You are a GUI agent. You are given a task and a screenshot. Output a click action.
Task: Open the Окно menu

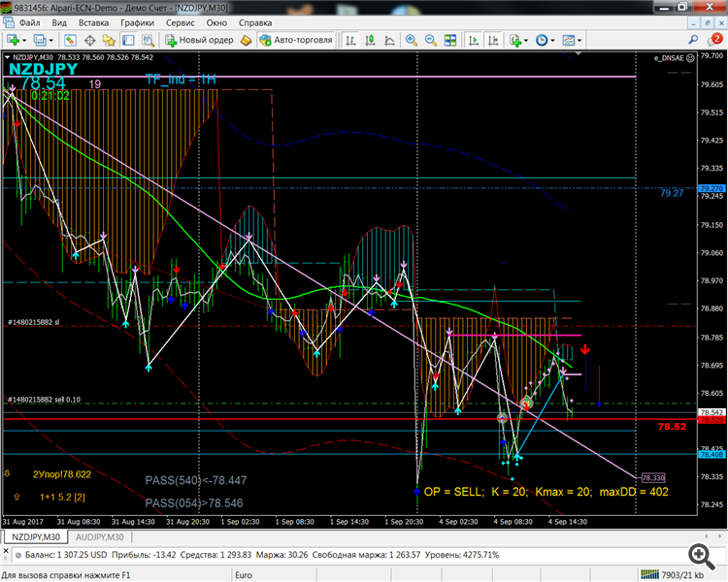click(216, 22)
